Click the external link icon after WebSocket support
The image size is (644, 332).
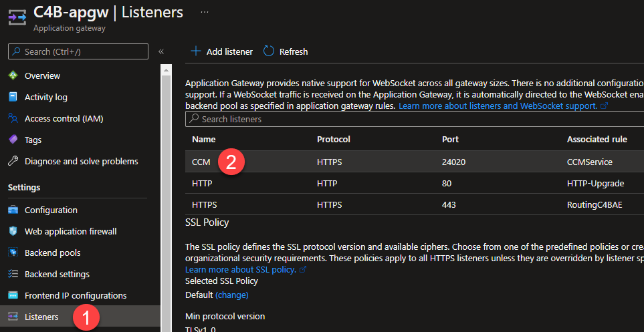pyautogui.click(x=603, y=106)
